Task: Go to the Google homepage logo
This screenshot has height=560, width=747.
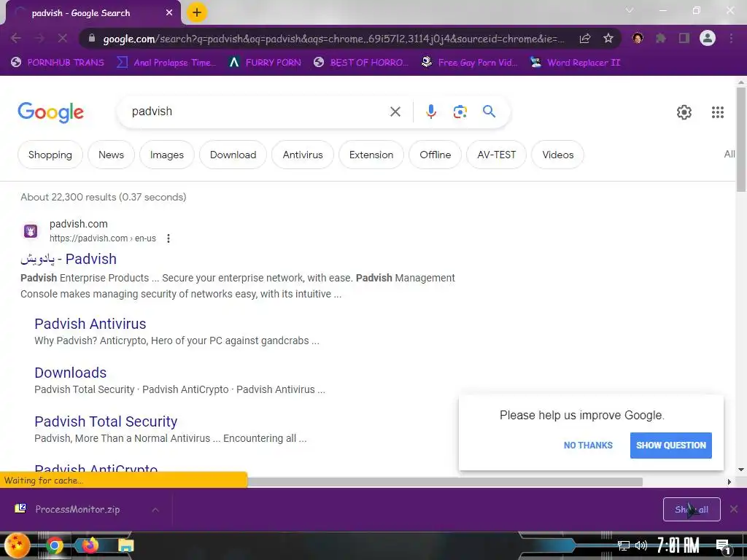Action: (51, 112)
